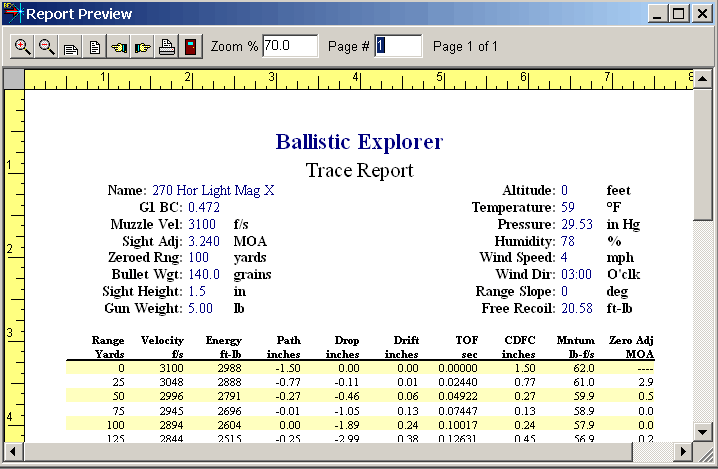Click horizontal scrollbar right arrow

pos(684,452)
